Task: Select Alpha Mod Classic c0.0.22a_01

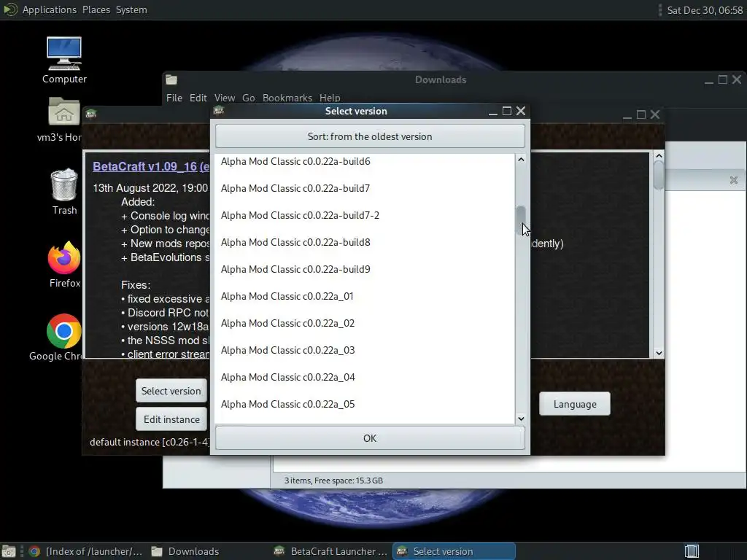Action: [365, 296]
